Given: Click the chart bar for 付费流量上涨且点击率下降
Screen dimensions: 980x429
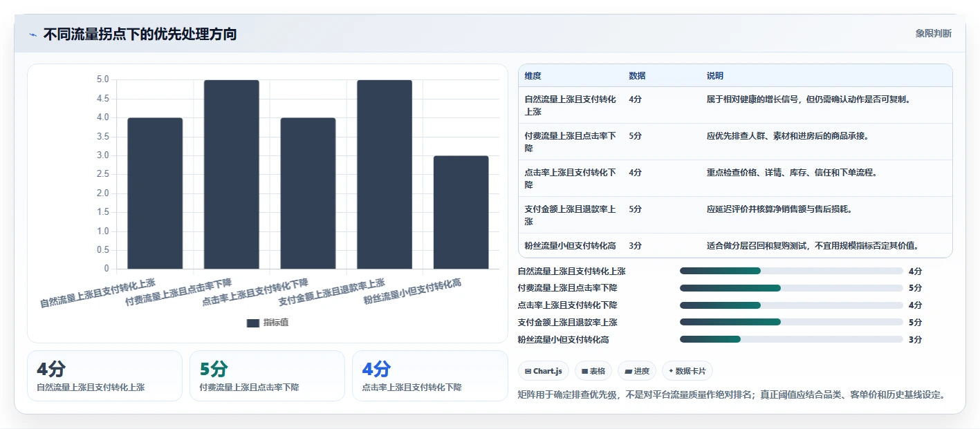Looking at the screenshot, I should point(231,174).
